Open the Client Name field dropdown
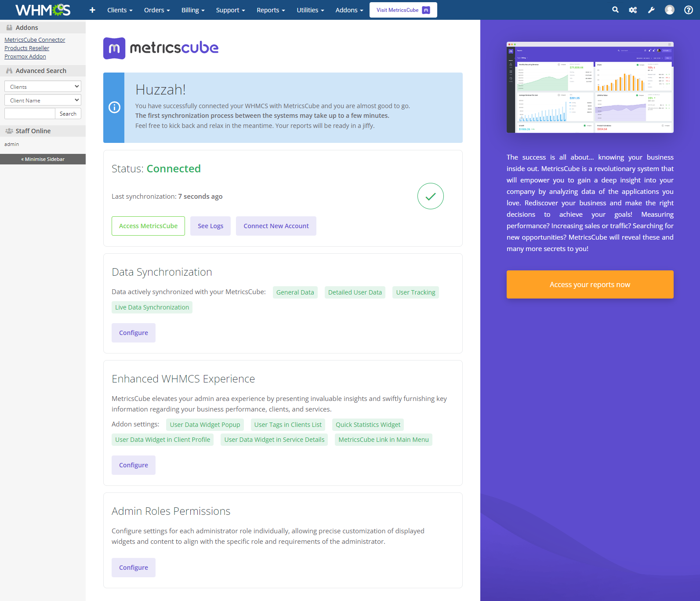Image resolution: width=700 pixels, height=601 pixels. (43, 100)
